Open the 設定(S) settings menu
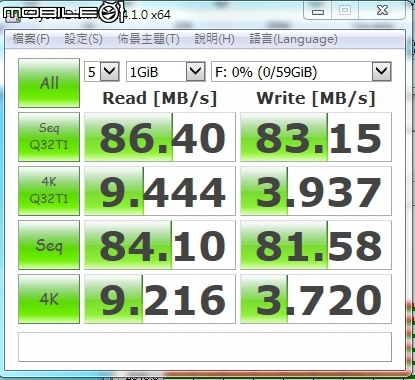415x380 pixels. [83, 39]
